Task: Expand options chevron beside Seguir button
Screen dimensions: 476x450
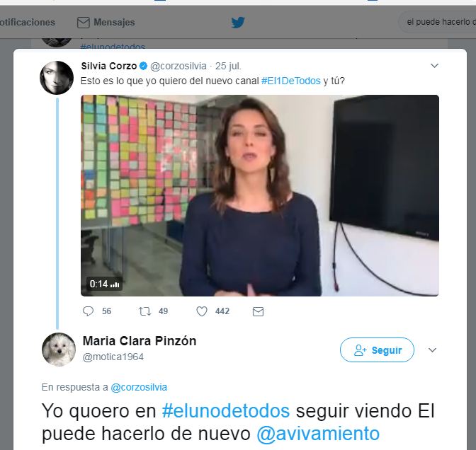Action: point(432,350)
